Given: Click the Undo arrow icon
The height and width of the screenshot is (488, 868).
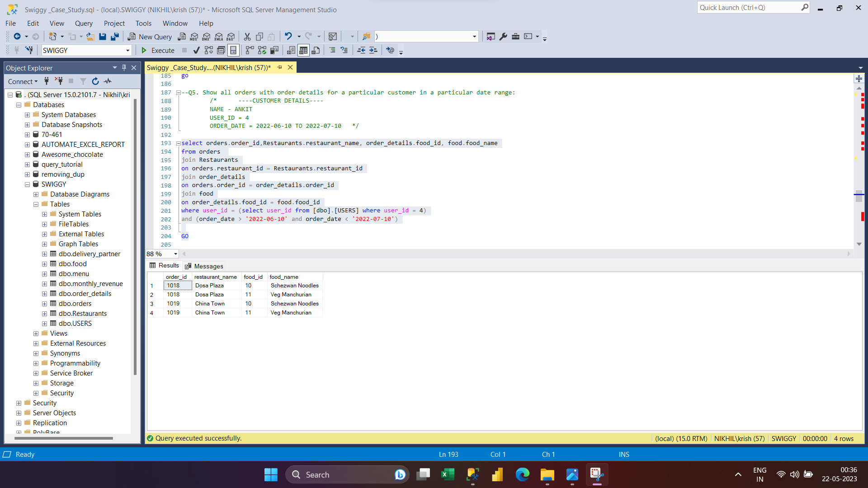Looking at the screenshot, I should 288,37.
